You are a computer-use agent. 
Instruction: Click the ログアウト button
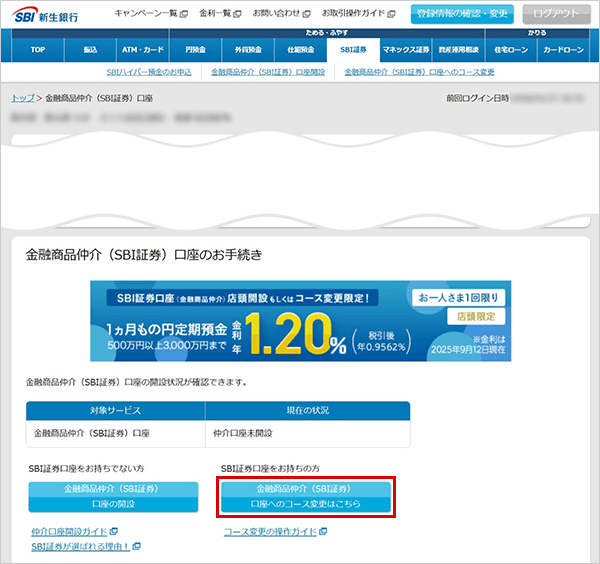pyautogui.click(x=556, y=14)
